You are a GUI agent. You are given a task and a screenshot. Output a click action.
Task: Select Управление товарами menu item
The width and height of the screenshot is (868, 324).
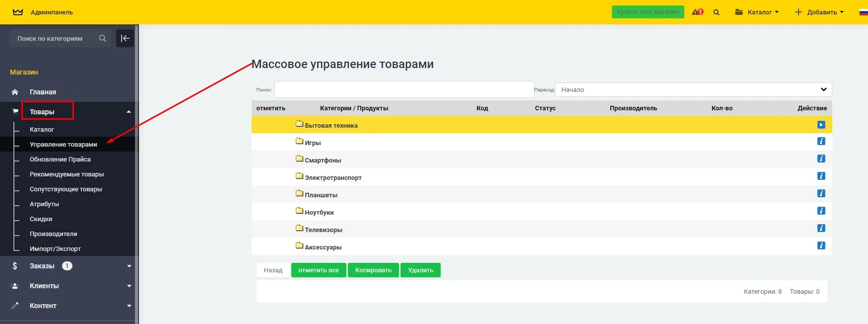point(64,144)
